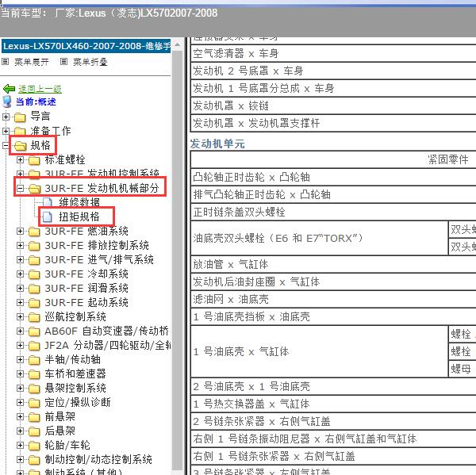Expand the 后悬架 tree node
Image resolution: width=476 pixels, height=475 pixels.
click(x=20, y=431)
